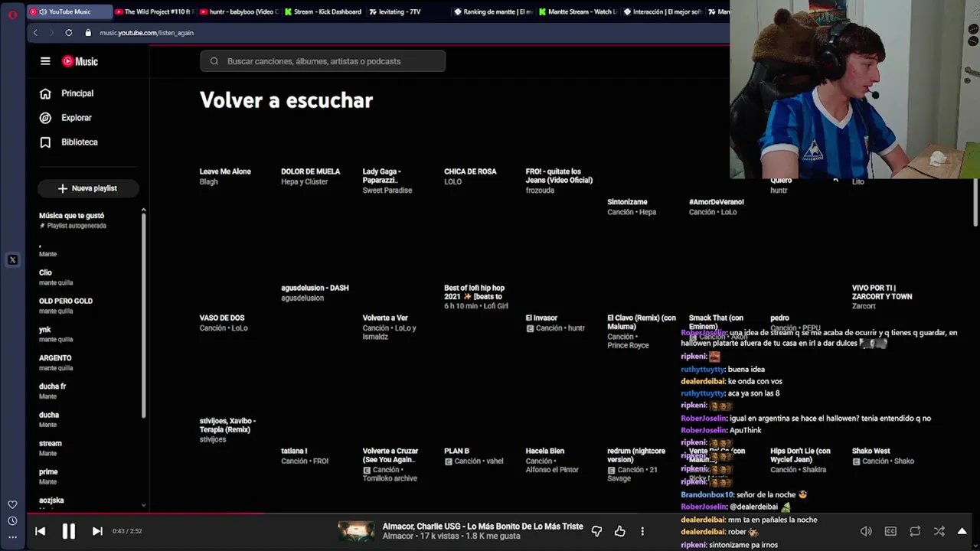Open Opera browser menu logo
Viewport: 980px width, 551px height.
pos(12,14)
